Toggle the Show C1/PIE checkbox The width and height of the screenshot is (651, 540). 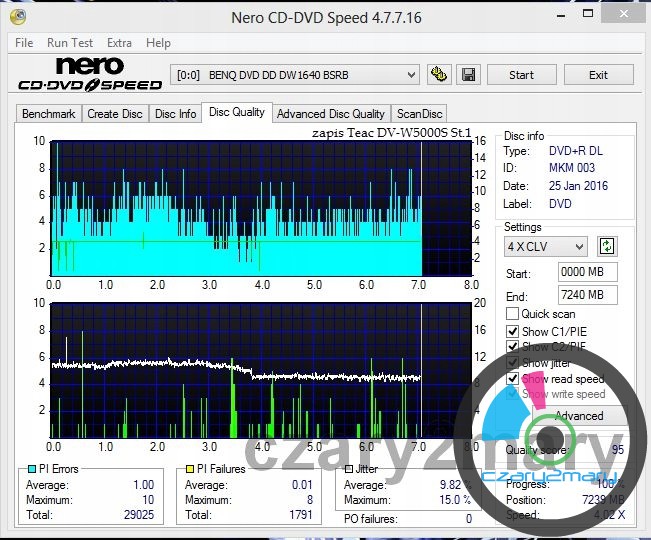pyautogui.click(x=513, y=331)
